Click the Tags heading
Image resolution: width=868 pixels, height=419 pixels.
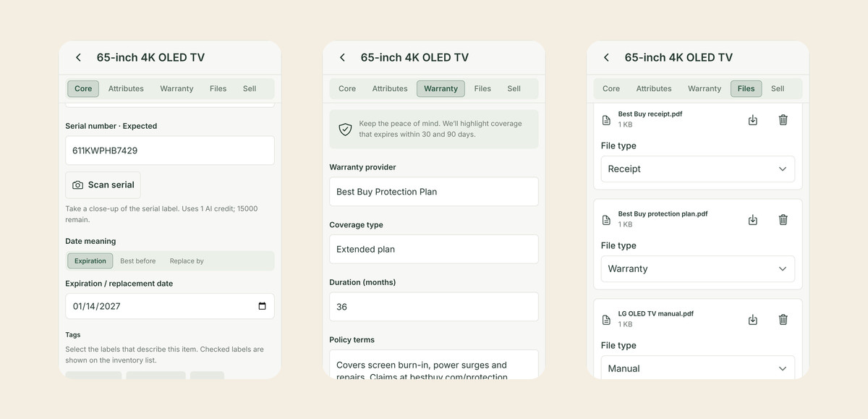[x=72, y=335]
